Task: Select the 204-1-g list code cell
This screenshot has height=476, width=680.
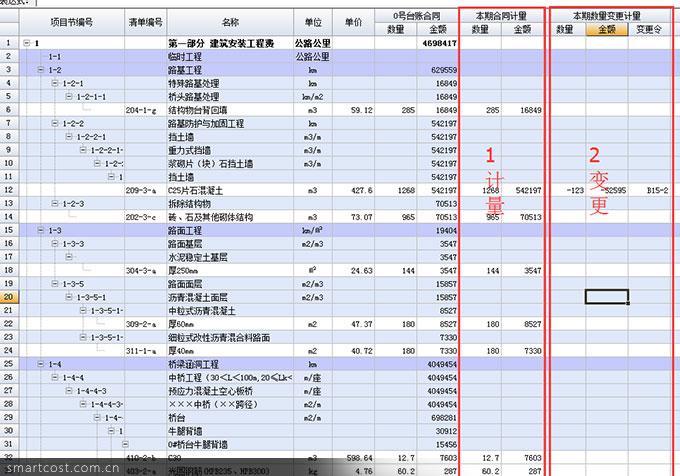Action: click(x=145, y=110)
